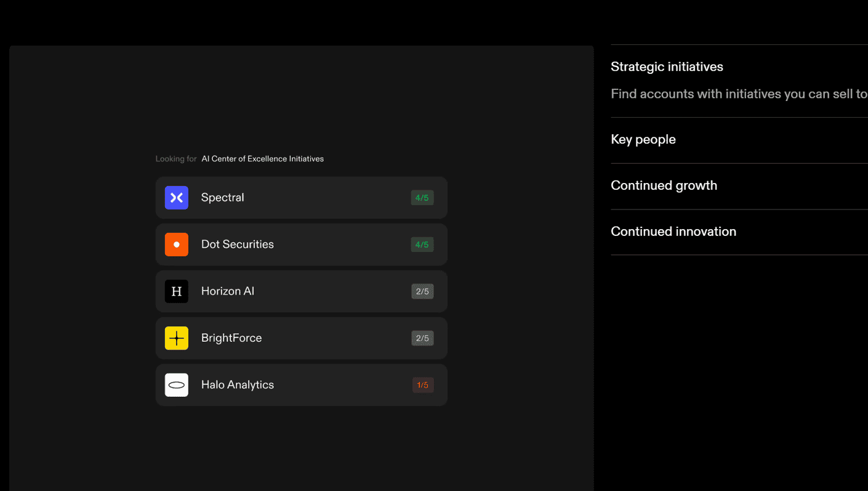Click the 'Find accounts with initiatives' description text
This screenshot has height=491, width=868.
(738, 94)
